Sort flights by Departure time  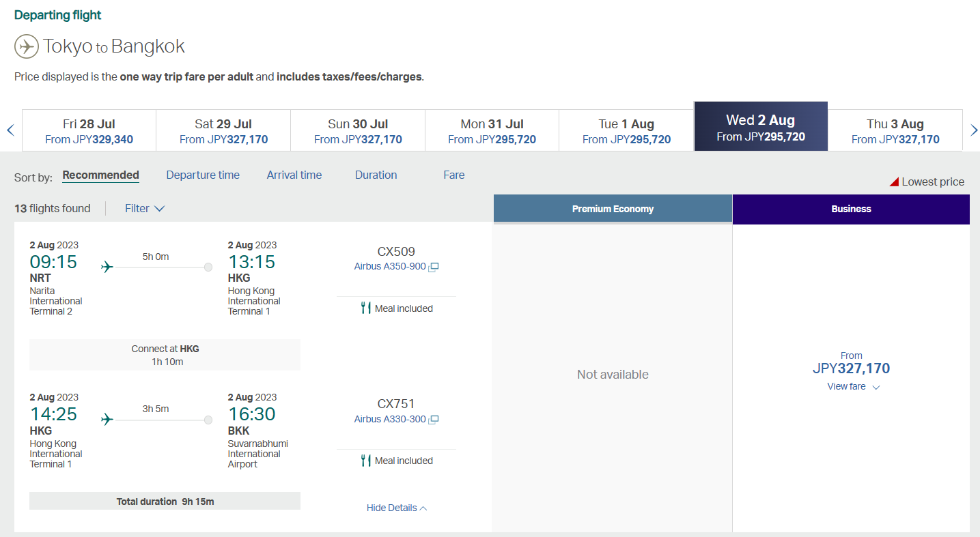pos(202,175)
